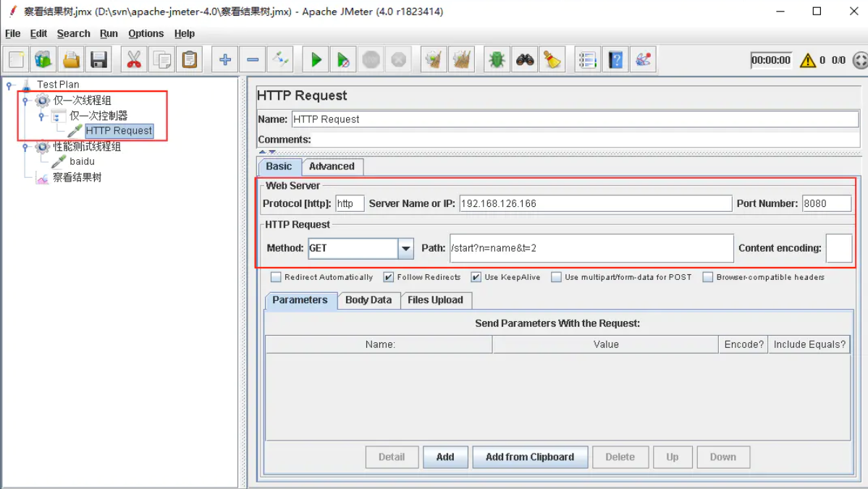Collapse the 仅一次线程组 tree node
The width and height of the screenshot is (868, 489).
[x=25, y=101]
